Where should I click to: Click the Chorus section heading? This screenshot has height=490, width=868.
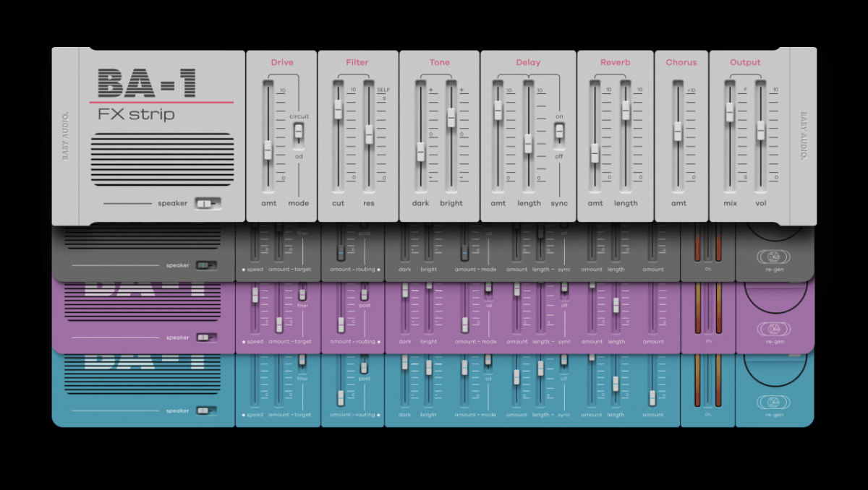pyautogui.click(x=681, y=62)
